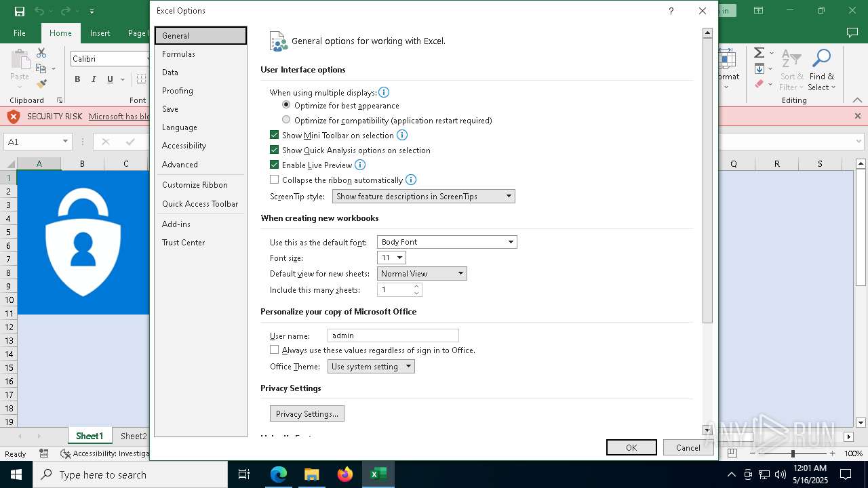Toggle Underline formatting in the ribbon

(x=110, y=79)
